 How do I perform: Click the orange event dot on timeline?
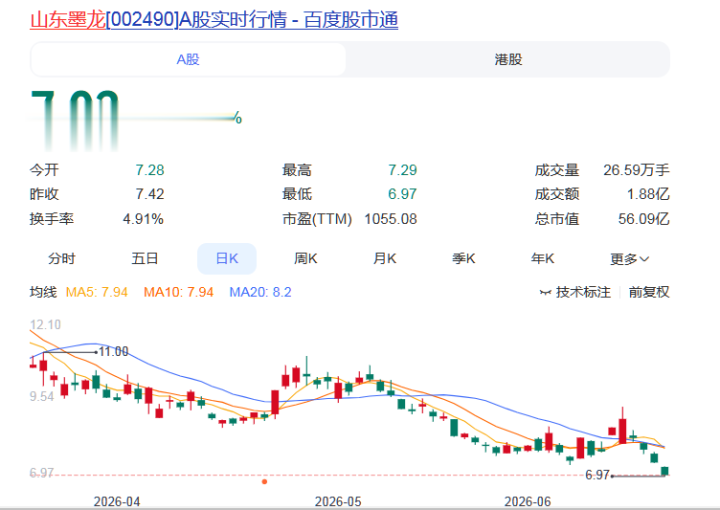[264, 482]
